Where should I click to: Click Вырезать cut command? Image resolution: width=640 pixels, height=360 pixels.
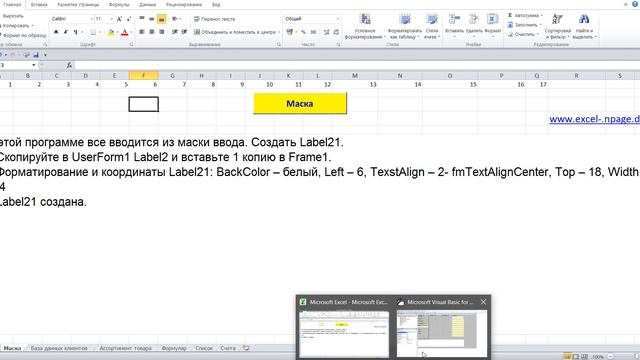point(12,16)
